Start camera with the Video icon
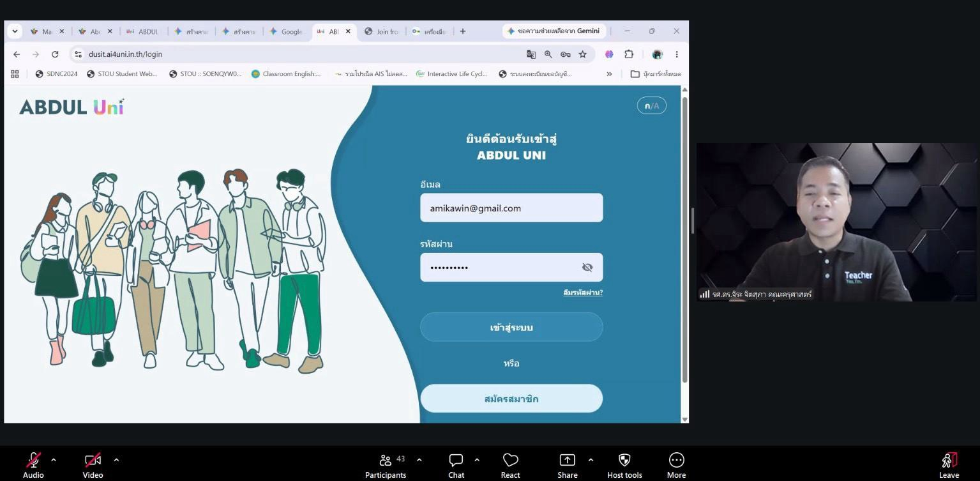This screenshot has width=980, height=481. [93, 460]
